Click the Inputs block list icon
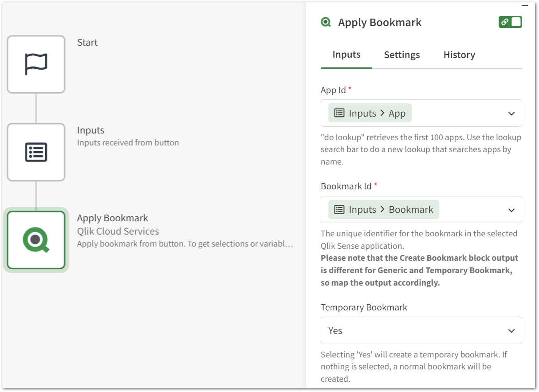 [36, 152]
